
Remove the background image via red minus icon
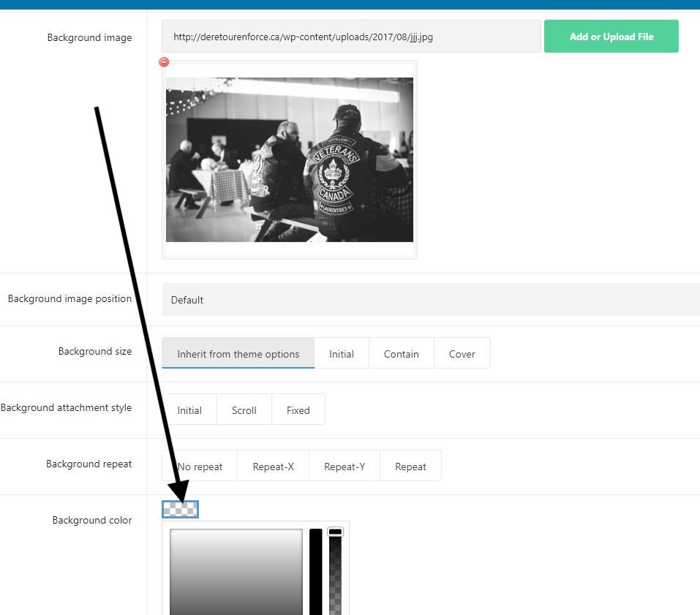click(163, 62)
